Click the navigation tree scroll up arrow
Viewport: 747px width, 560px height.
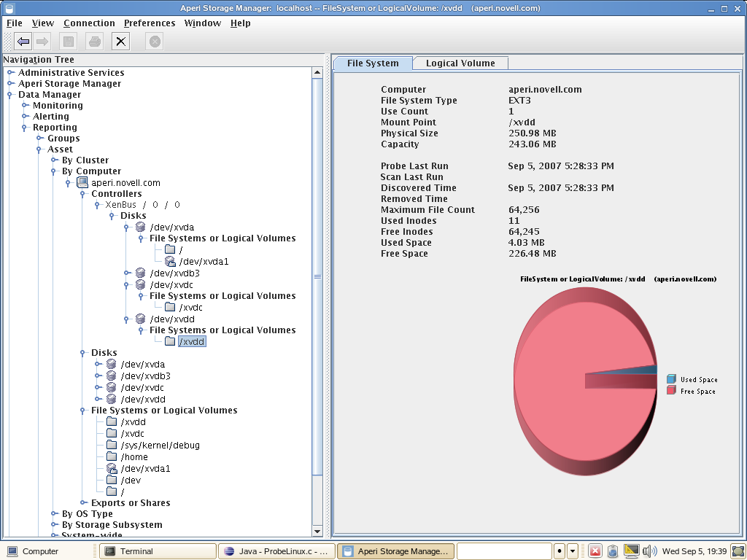317,73
